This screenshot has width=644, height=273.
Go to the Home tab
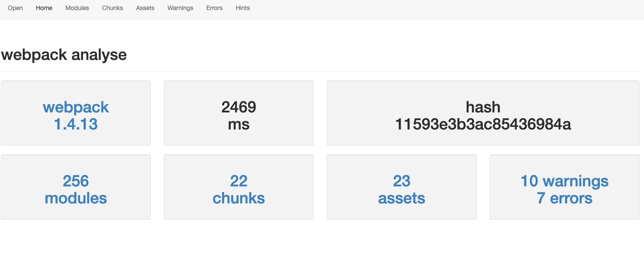[x=44, y=8]
